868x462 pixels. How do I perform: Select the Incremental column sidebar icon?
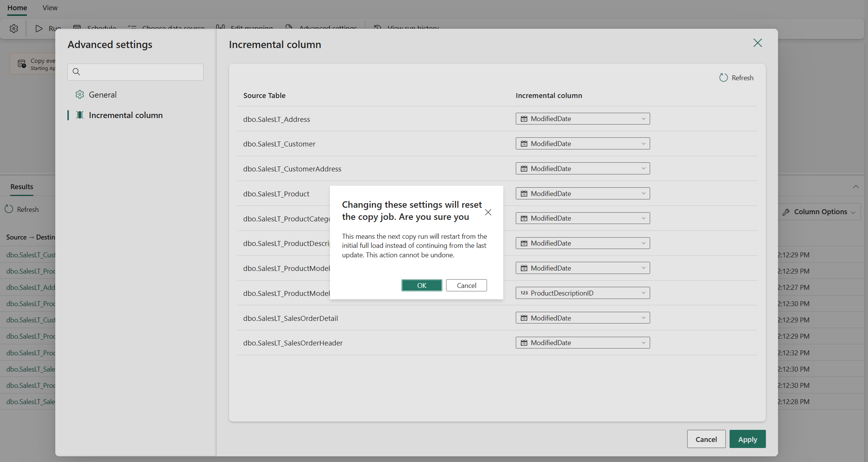pyautogui.click(x=79, y=115)
